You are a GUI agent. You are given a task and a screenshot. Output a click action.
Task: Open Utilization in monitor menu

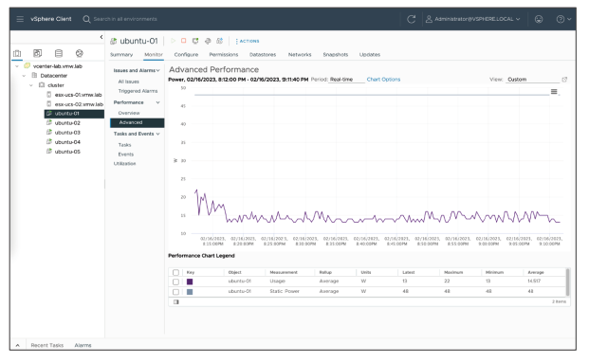click(124, 164)
